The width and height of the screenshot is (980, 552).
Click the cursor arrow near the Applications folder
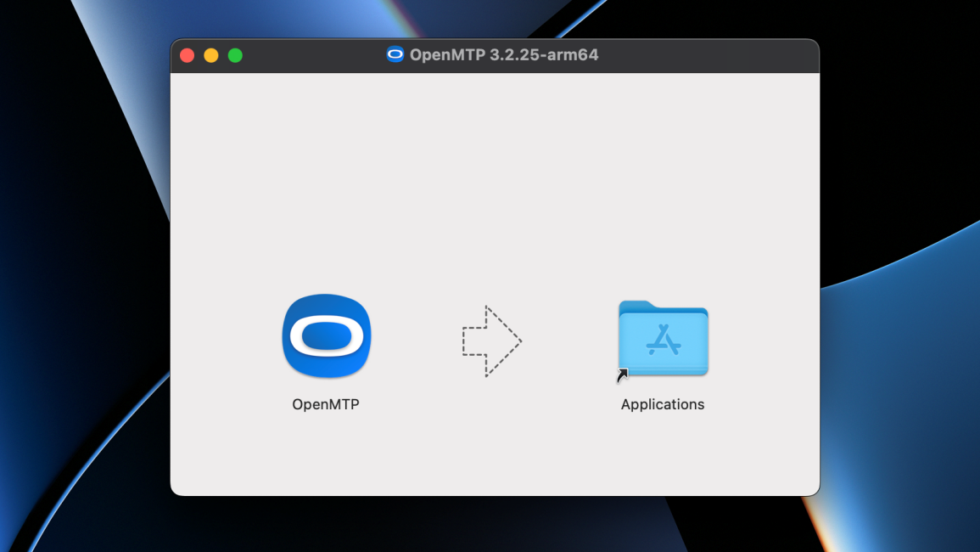coord(623,374)
